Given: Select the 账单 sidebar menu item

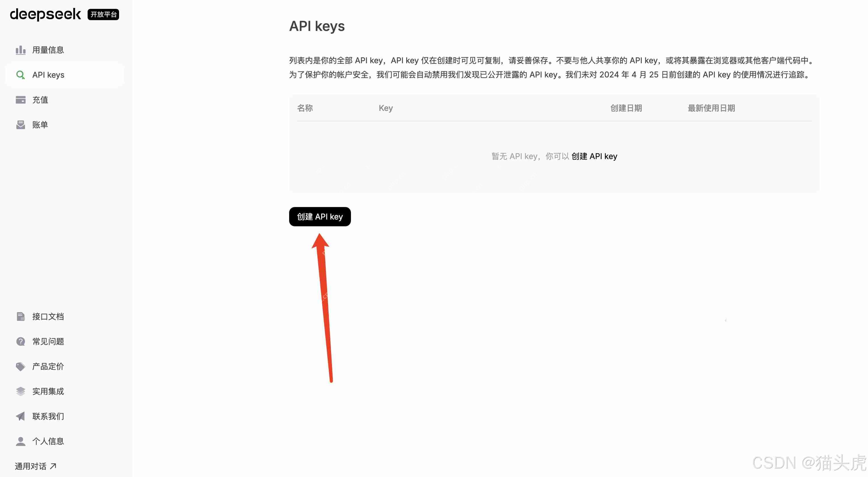Looking at the screenshot, I should 40,125.
